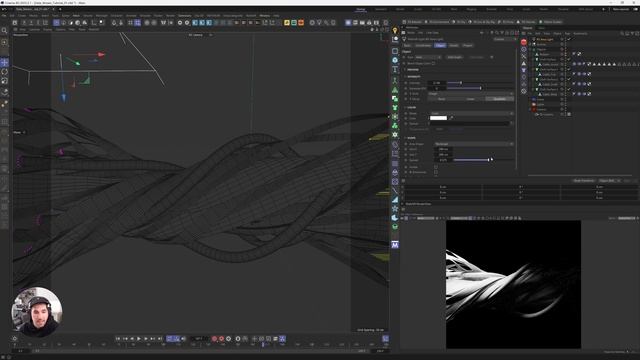640x360 pixels.
Task: Click the red record keyframe button
Action: pyautogui.click(x=214, y=338)
